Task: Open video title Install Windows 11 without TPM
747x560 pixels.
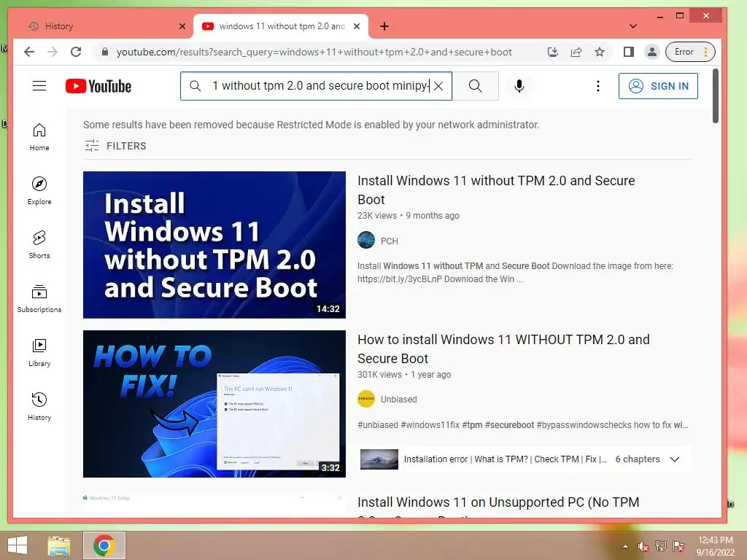Action: (496, 190)
